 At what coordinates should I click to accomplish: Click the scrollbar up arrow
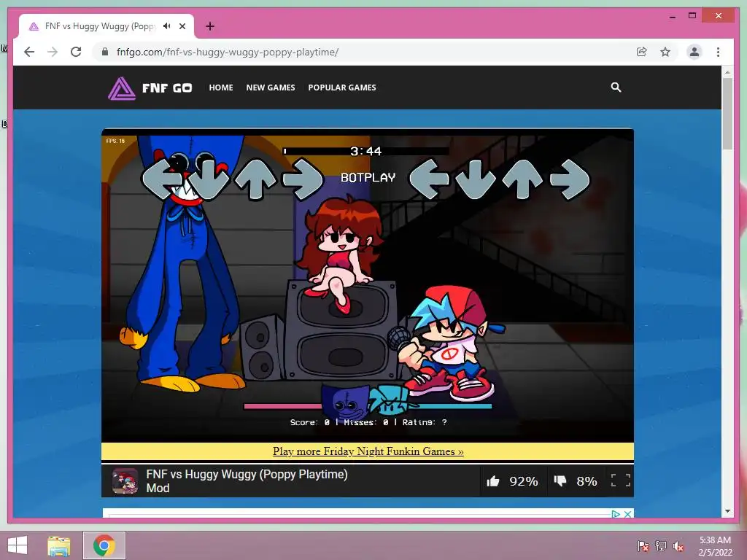click(x=727, y=72)
